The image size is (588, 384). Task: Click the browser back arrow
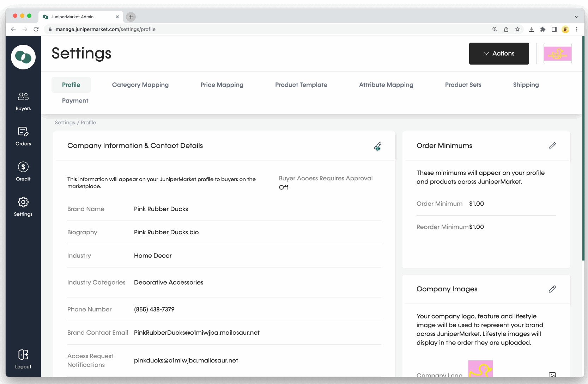point(13,29)
